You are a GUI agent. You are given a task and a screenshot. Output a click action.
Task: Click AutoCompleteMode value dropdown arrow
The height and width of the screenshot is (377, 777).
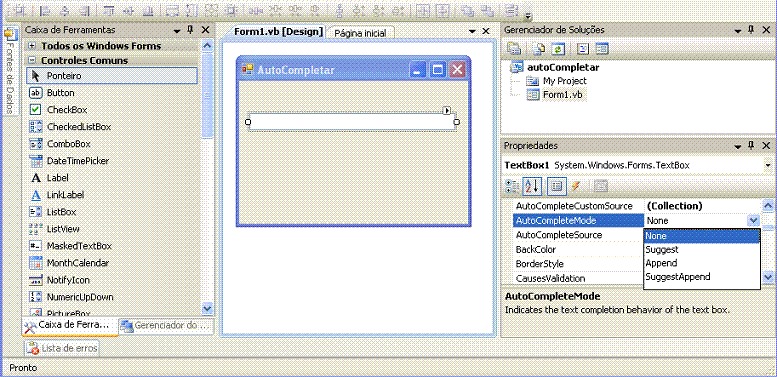pos(753,220)
